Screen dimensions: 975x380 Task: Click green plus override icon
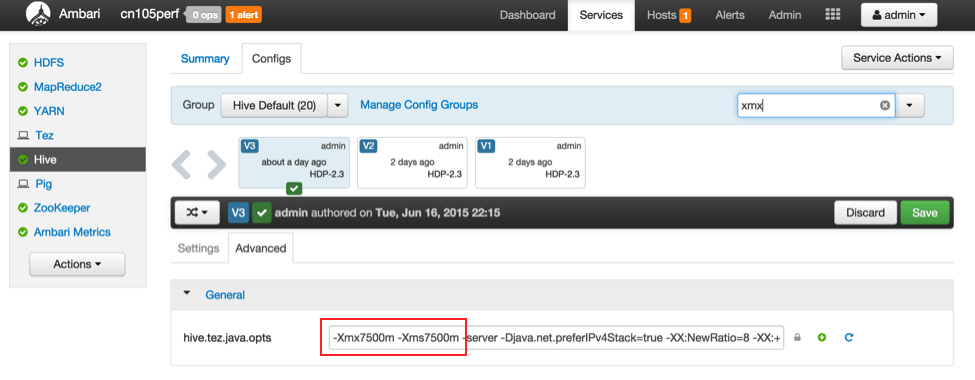pos(822,338)
